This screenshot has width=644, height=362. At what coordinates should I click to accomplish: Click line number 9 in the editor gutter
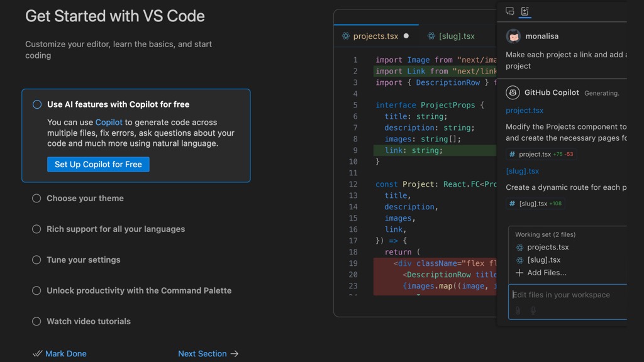[355, 150]
